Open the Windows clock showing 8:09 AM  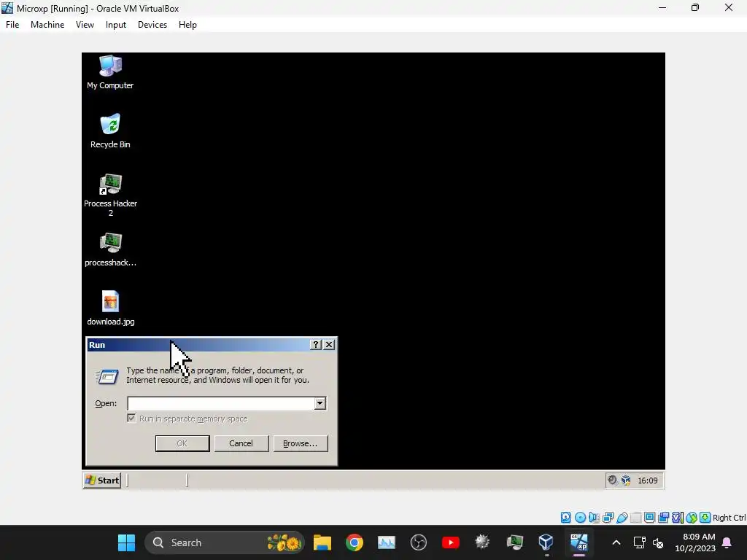(x=695, y=542)
